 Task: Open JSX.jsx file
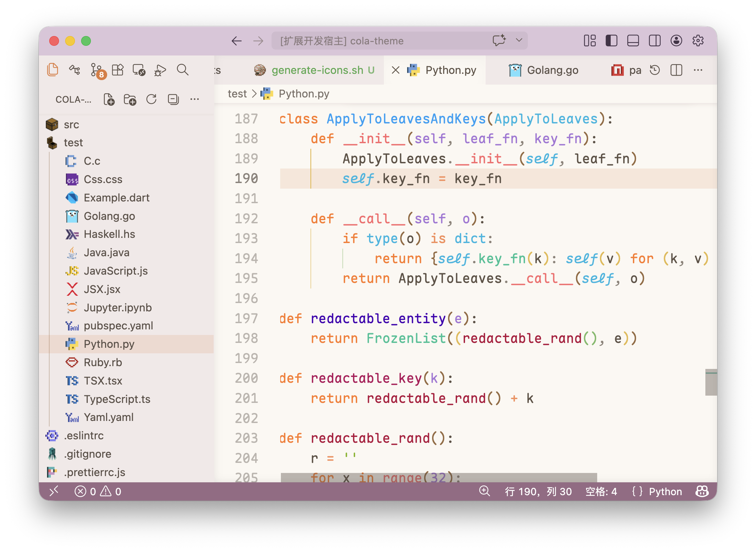tap(127, 289)
